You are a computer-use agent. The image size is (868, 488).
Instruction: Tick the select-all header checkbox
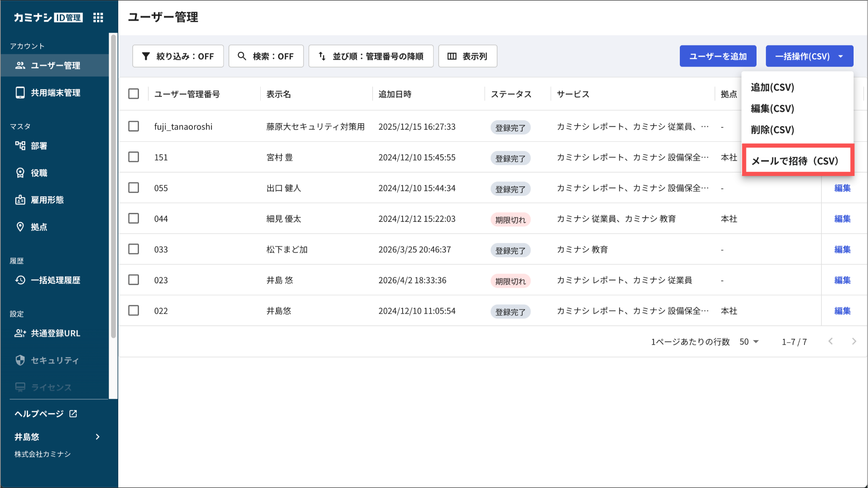point(134,94)
